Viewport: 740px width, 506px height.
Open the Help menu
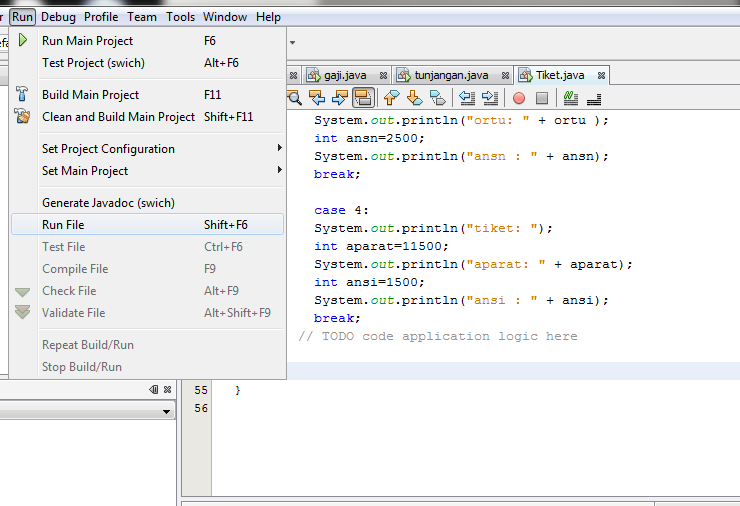[x=268, y=17]
